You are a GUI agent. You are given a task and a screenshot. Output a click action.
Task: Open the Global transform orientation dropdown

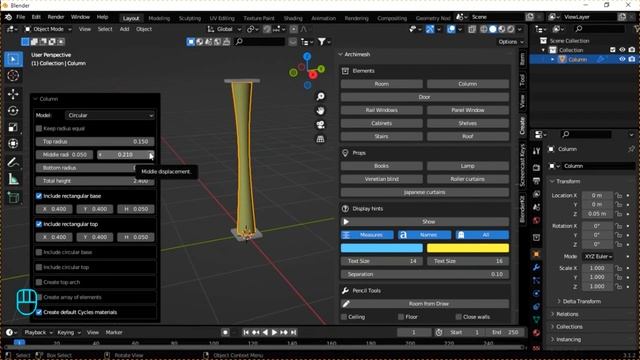click(224, 29)
